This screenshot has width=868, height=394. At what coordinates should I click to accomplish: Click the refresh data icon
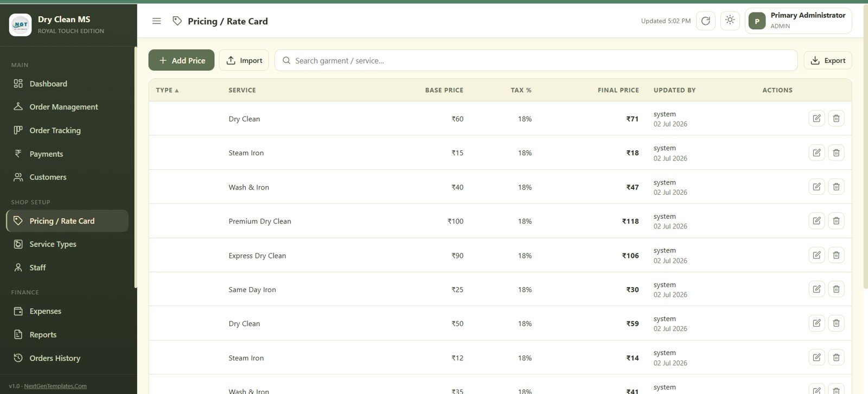click(x=705, y=21)
